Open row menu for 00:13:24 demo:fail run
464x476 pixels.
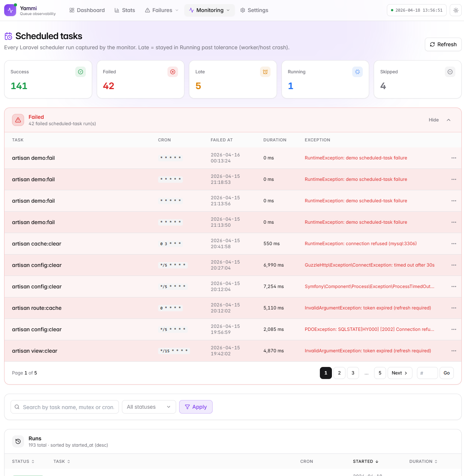[x=454, y=158]
